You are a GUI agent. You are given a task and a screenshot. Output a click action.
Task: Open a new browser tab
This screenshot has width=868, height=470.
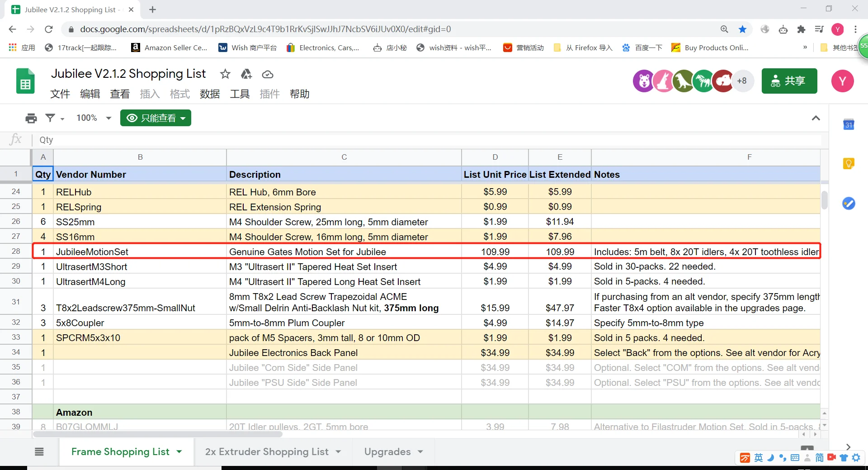(153, 9)
